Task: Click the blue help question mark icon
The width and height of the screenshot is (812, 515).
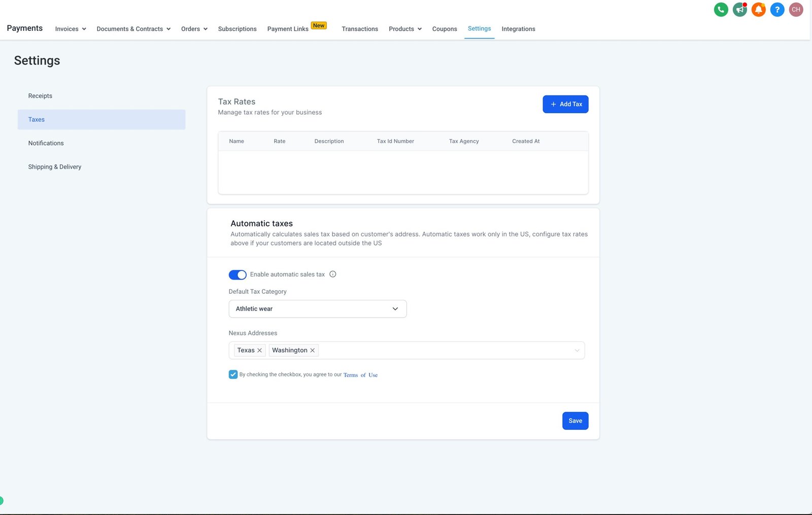Action: [777, 10]
